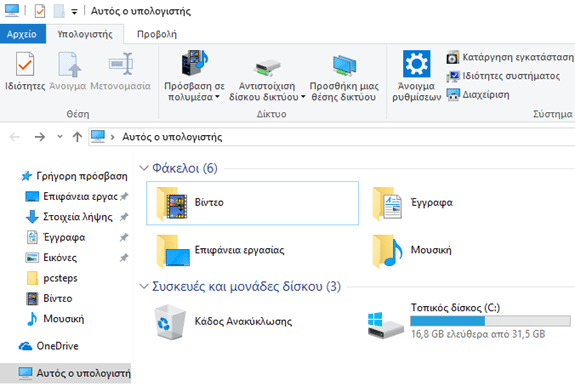
Task: Click the Ιδιότητες ribbon icon
Action: [x=25, y=65]
